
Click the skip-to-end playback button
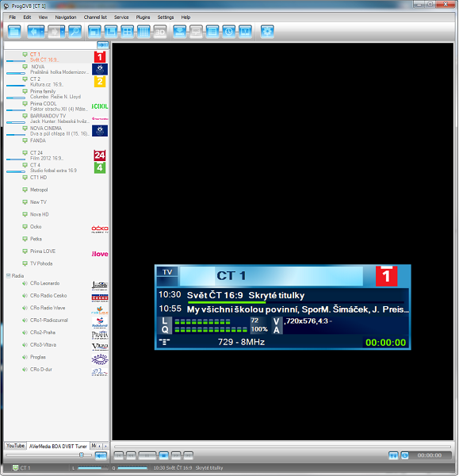click(x=188, y=455)
